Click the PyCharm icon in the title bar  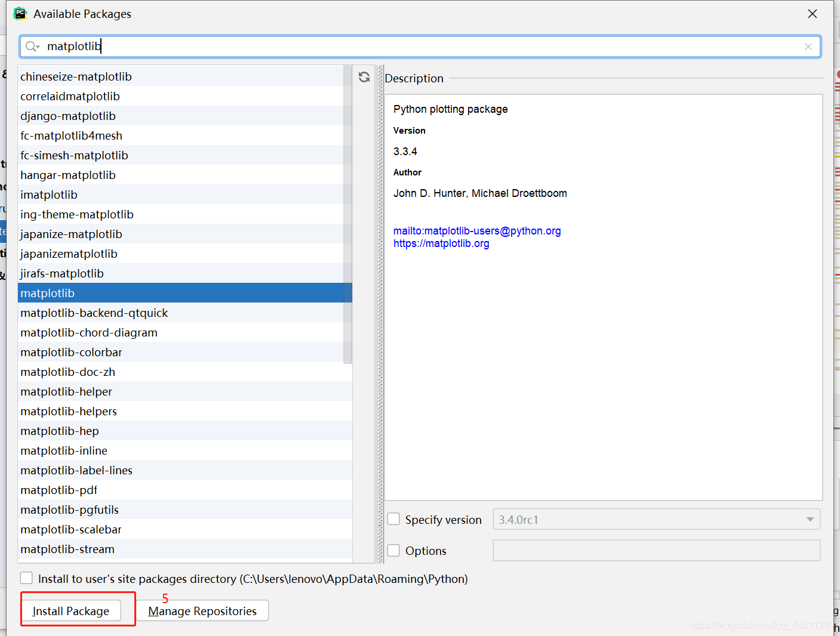point(20,13)
